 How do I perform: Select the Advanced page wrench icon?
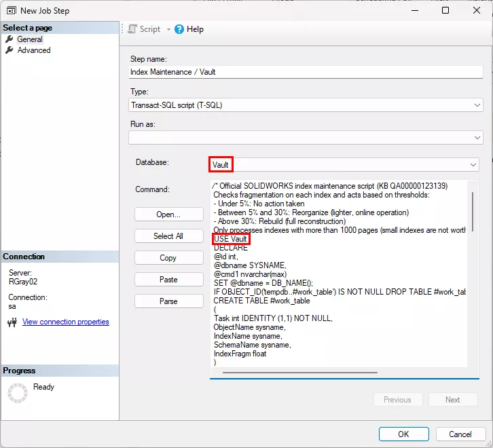[10, 50]
